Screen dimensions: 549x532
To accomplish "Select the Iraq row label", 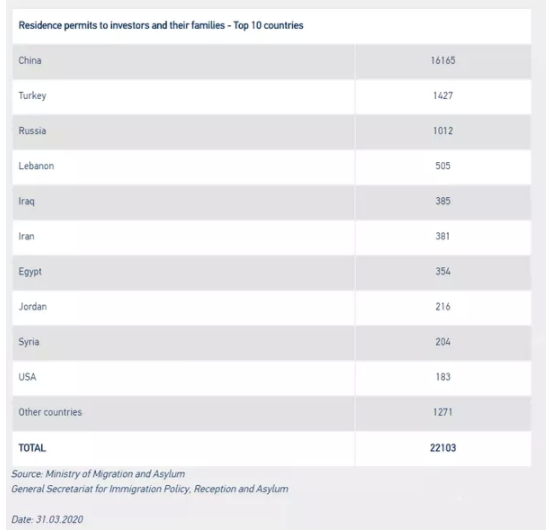I will point(26,201).
